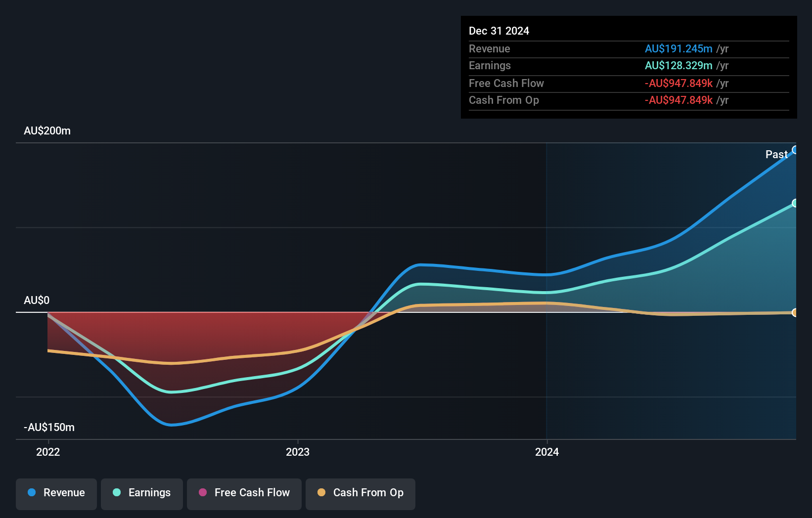Click the 2022 x-axis label

(48, 452)
